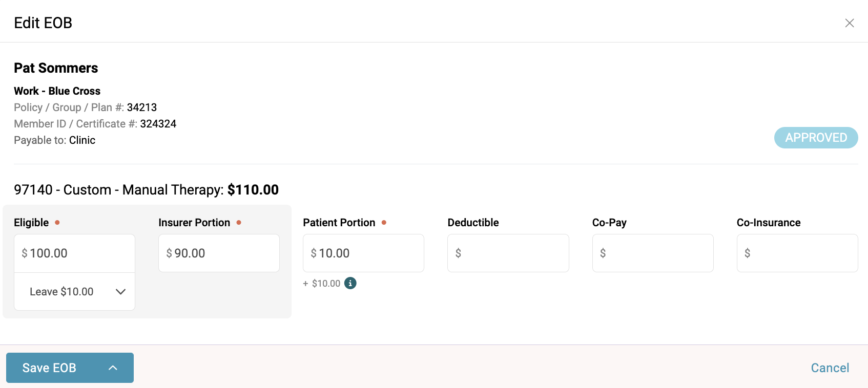Viewport: 868px width, 388px height.
Task: Expand the Save EOB options arrow
Action: [x=113, y=368]
